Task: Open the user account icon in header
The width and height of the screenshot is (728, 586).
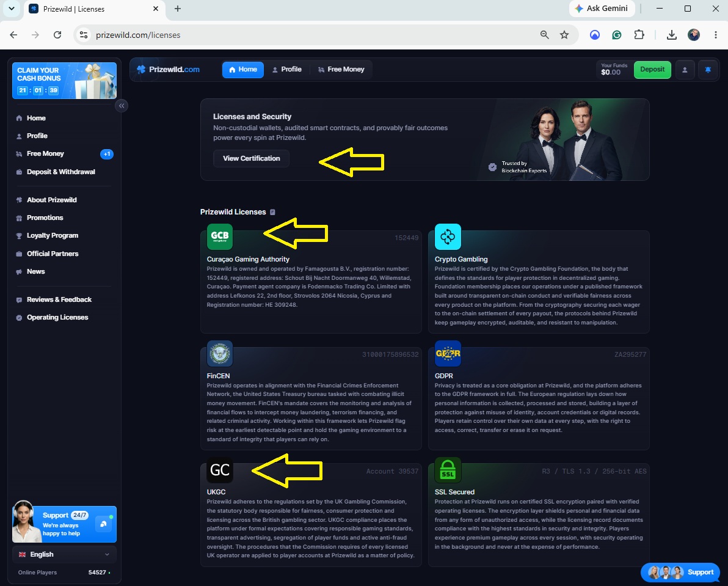Action: tap(685, 70)
